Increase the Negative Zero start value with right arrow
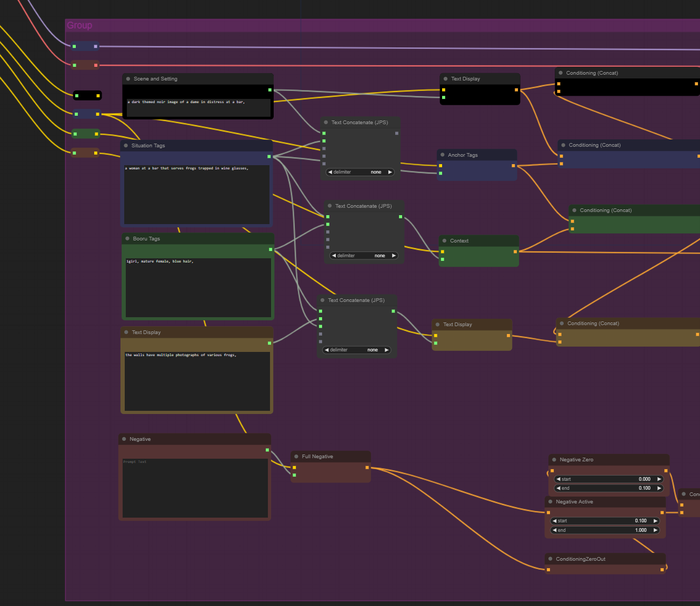700x606 pixels. click(659, 479)
